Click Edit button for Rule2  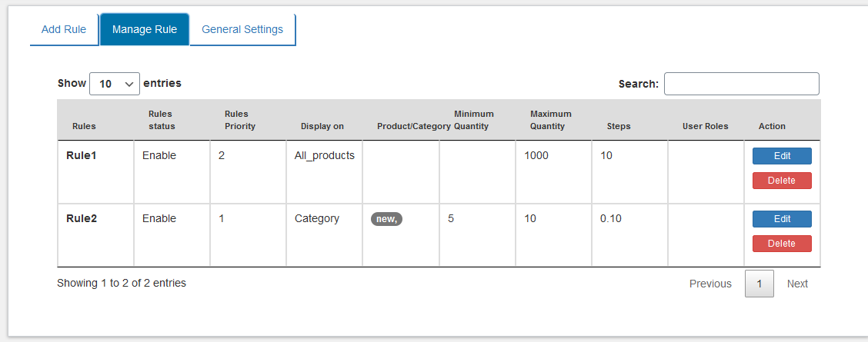coord(782,219)
